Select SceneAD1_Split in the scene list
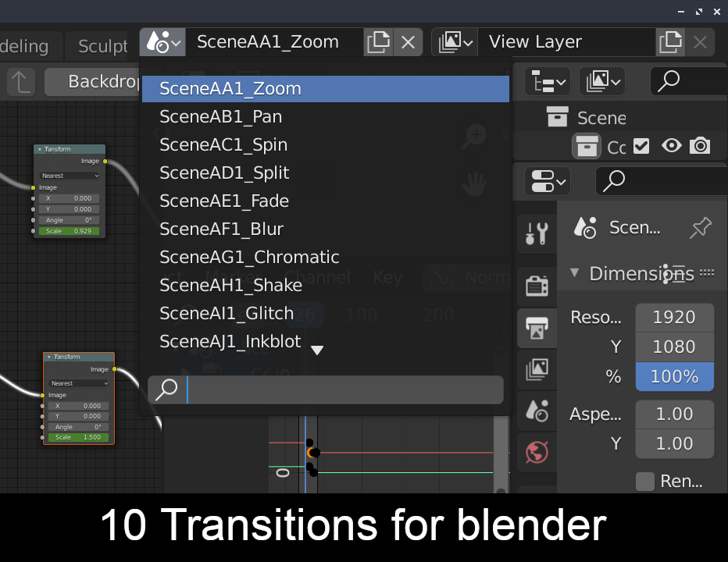 point(326,173)
